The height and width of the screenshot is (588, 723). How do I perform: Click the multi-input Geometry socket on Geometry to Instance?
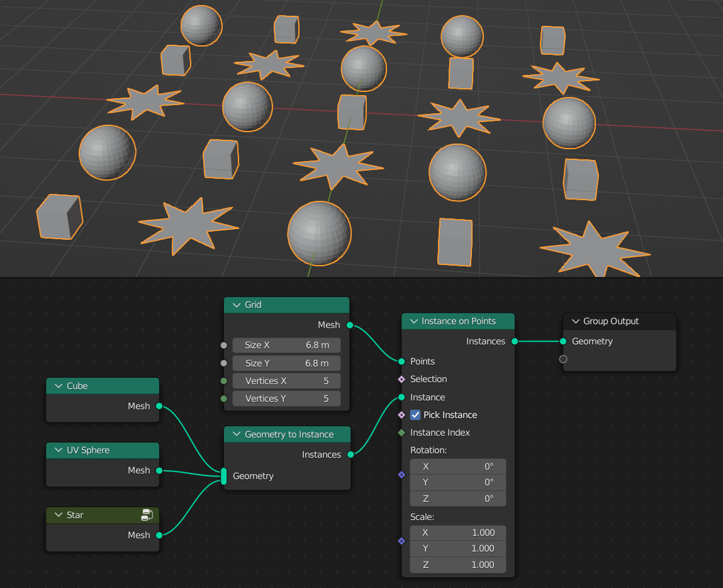(223, 477)
